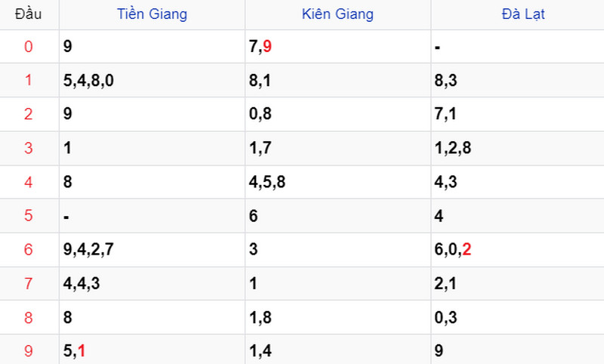Click Tiền Giang cell showing 4,4,3
The image size is (604, 364).
coord(153,283)
